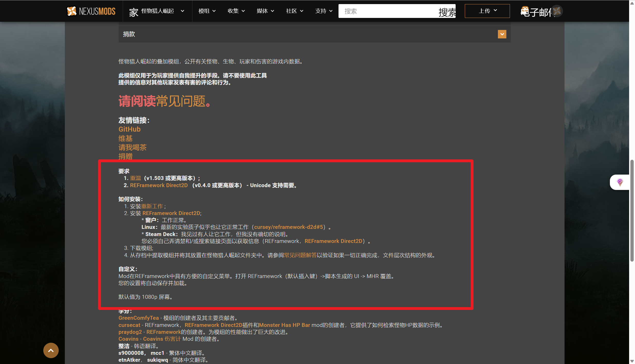Open the 怪物猎人崛起 game dropdown
The width and height of the screenshot is (635, 364).
point(162,11)
